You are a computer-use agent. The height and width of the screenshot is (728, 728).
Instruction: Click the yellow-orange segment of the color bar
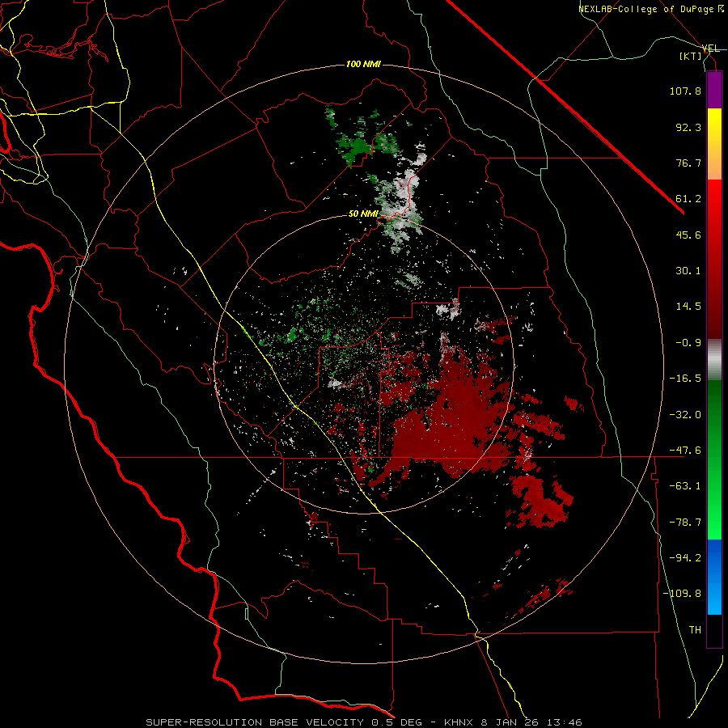point(714,144)
